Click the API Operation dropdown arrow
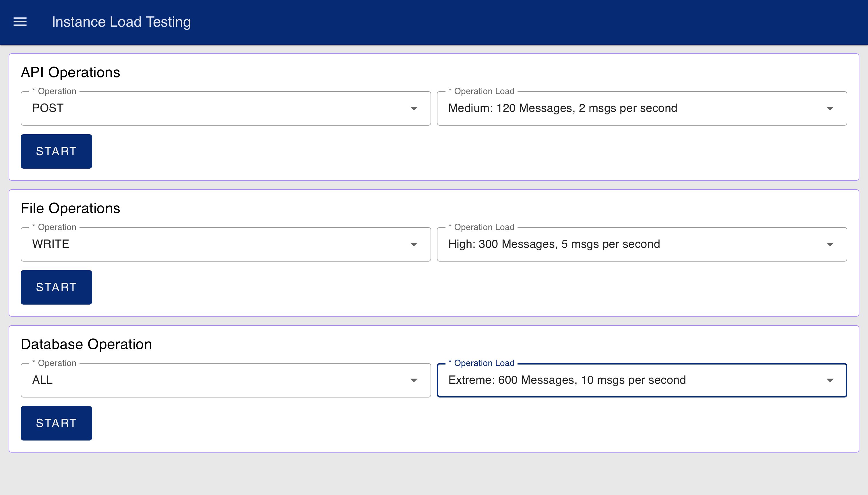This screenshot has width=868, height=495. tap(413, 108)
